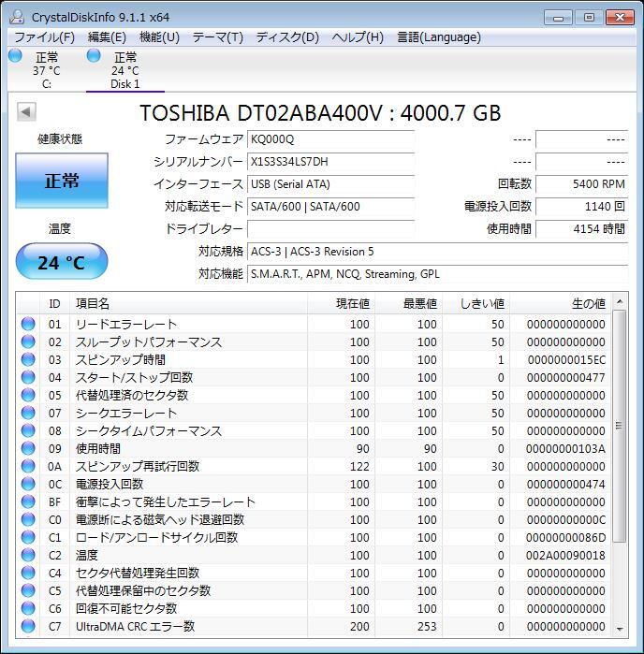The height and width of the screenshot is (654, 644).
Task: Click the 生の値 column header
Action: click(560, 304)
